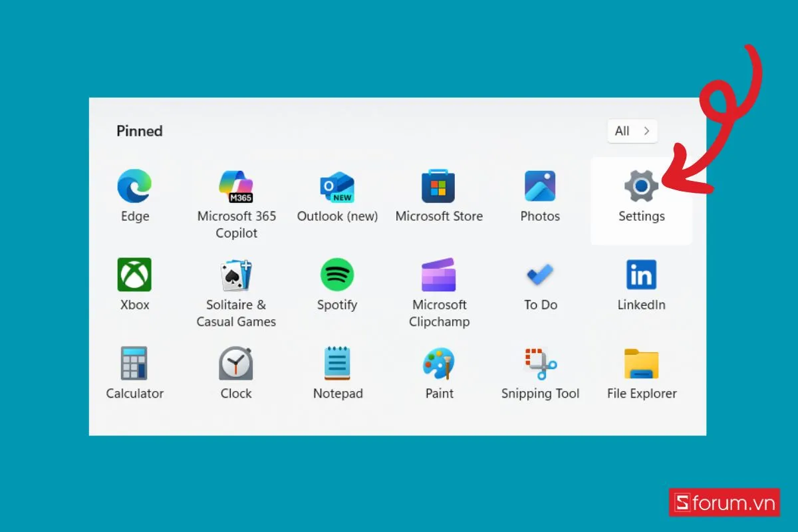Launch the Spotify app

337,275
